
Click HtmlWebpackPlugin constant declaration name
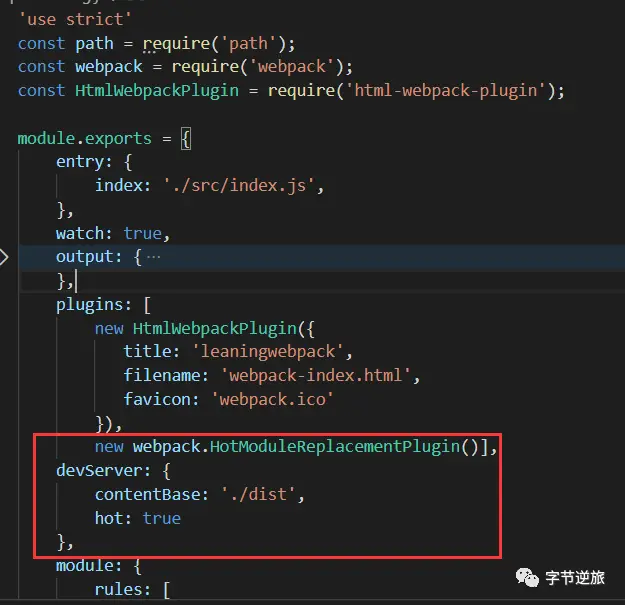[x=157, y=90]
